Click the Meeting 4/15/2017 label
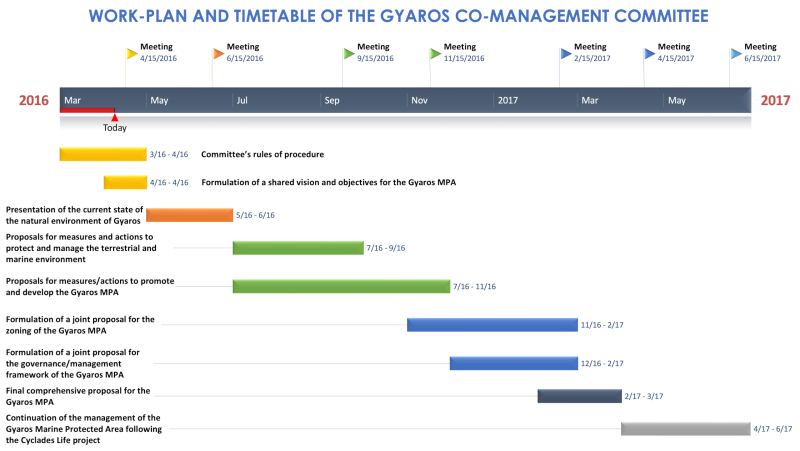 tap(676, 52)
